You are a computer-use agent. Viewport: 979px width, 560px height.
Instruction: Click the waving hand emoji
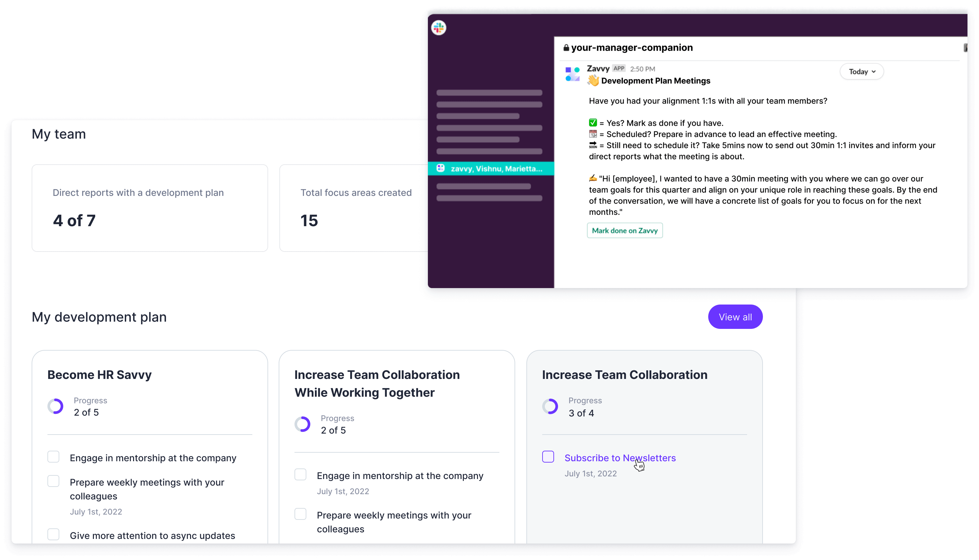[x=593, y=80]
